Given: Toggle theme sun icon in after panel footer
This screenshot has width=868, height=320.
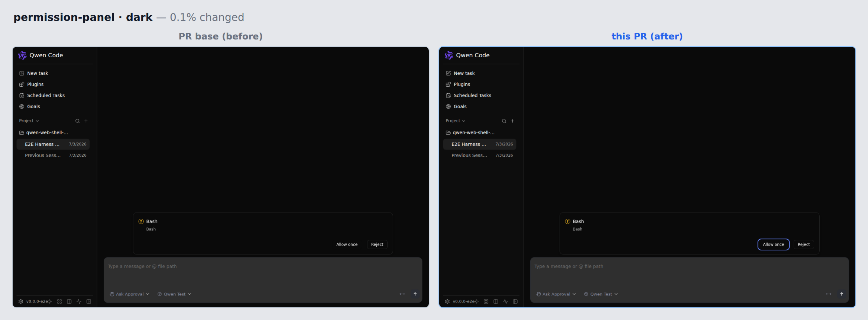Looking at the screenshot, I should (476, 301).
